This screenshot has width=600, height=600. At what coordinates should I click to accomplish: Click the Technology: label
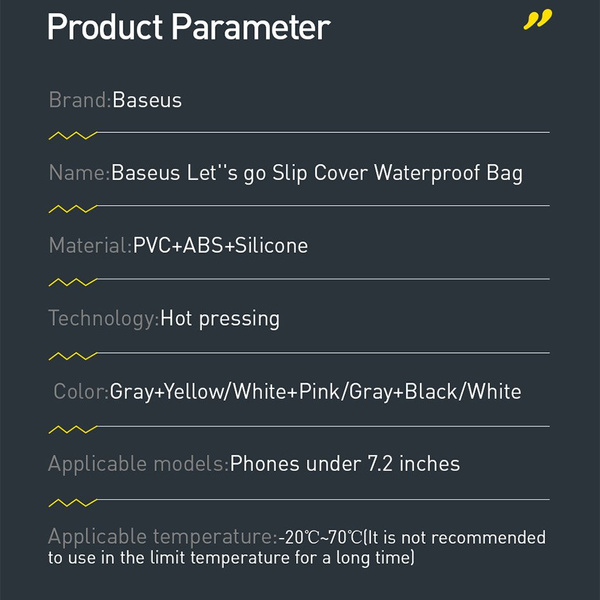pos(104,319)
